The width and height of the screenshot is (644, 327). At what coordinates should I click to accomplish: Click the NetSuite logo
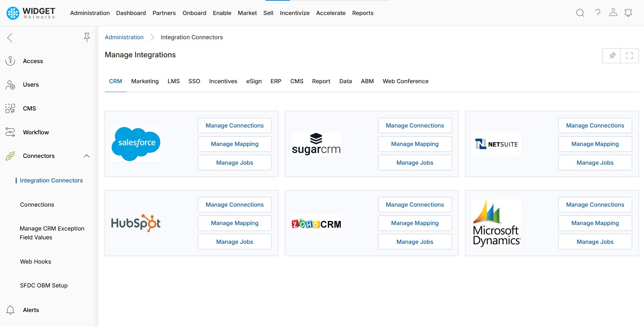(496, 144)
